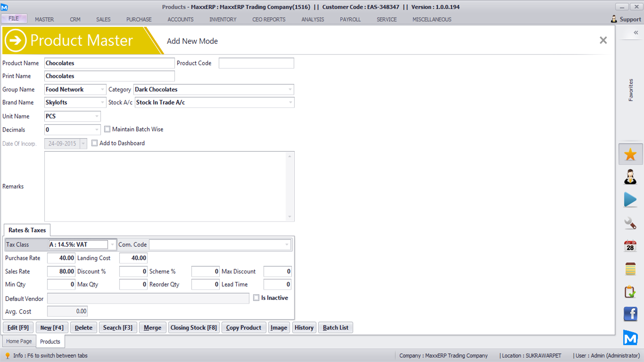Open the calendar icon in sidebar
Image resolution: width=644 pixels, height=362 pixels.
click(630, 246)
